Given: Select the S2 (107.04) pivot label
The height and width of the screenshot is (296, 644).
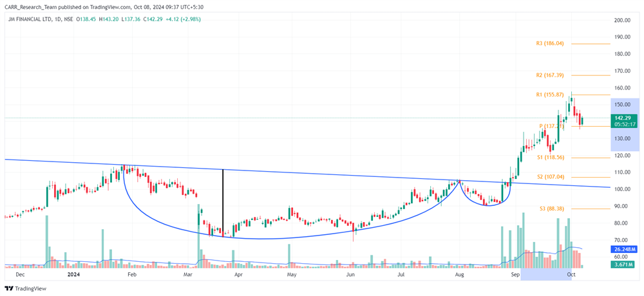Looking at the screenshot, I should click(550, 177).
